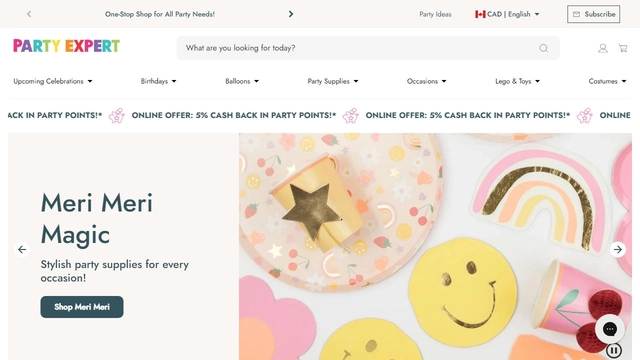Click the Party Expert logo
The width and height of the screenshot is (640, 360).
pos(67,46)
